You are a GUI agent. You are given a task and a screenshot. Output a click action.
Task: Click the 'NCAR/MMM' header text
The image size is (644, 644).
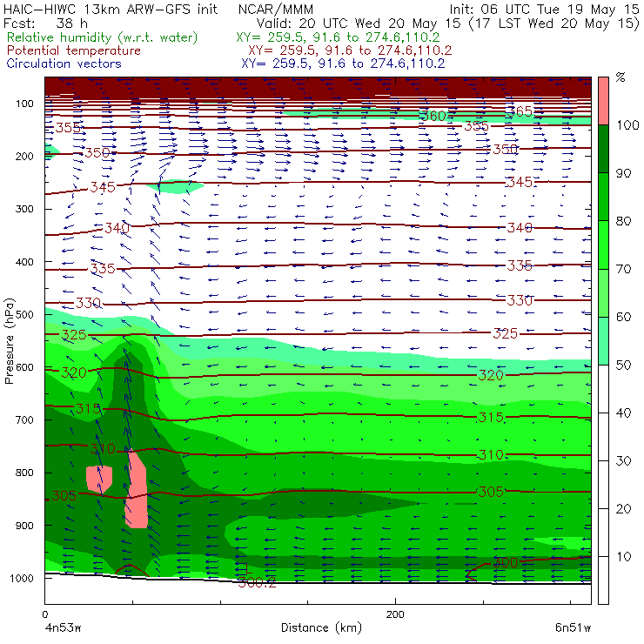coord(276,10)
